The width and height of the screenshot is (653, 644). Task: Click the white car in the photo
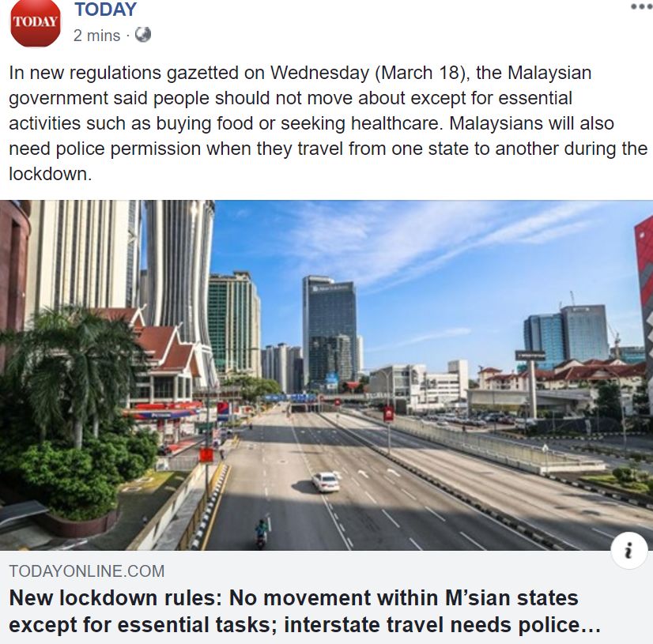[326, 482]
